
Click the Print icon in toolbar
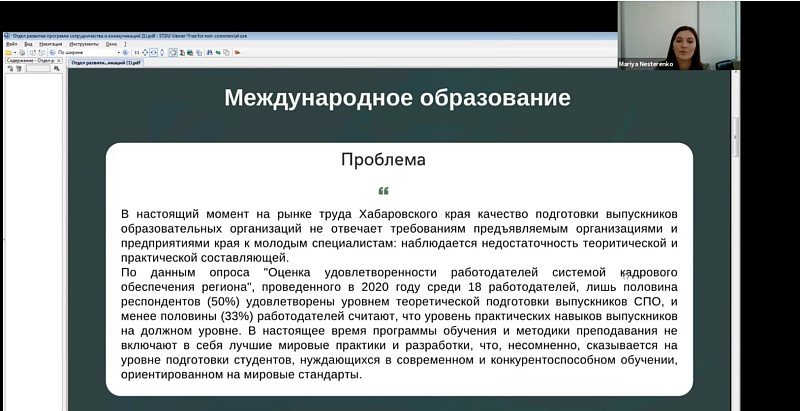tap(23, 52)
